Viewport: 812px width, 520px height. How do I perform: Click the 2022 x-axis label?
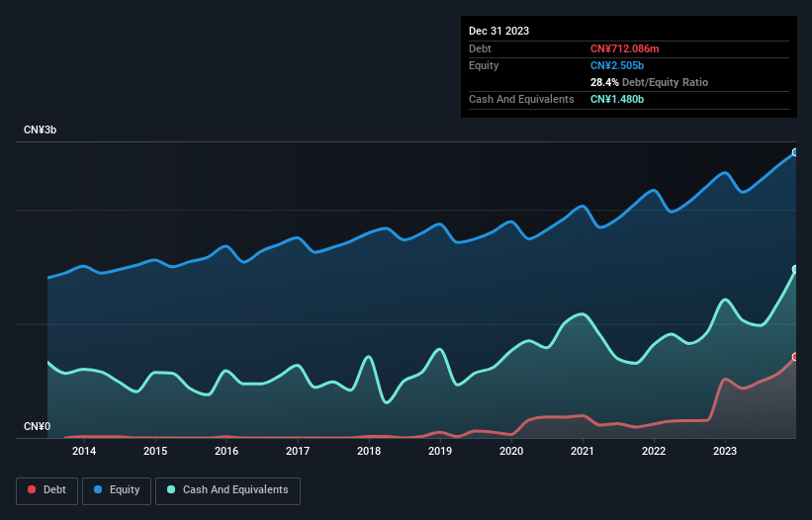click(x=654, y=451)
